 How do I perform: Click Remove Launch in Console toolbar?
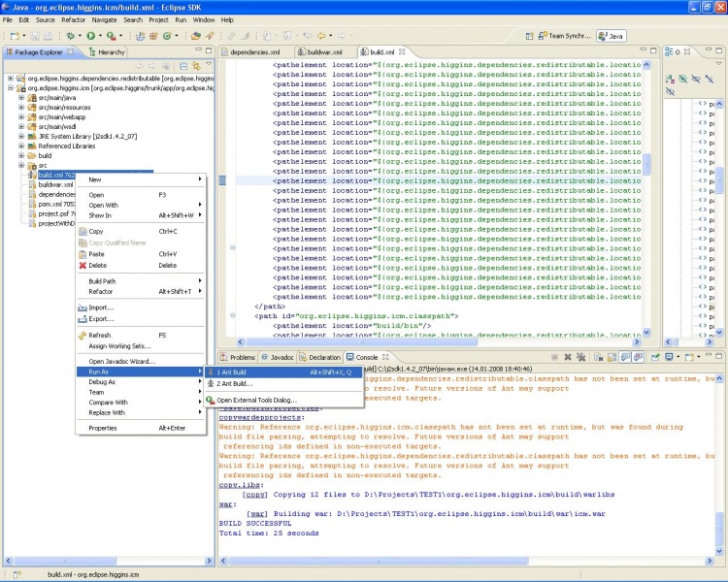(568, 357)
